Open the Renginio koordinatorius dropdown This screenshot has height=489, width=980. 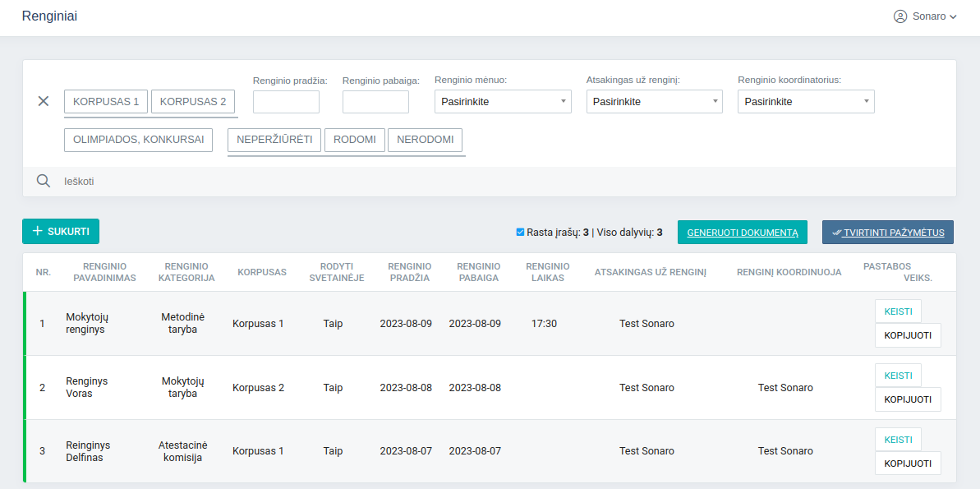coord(806,102)
